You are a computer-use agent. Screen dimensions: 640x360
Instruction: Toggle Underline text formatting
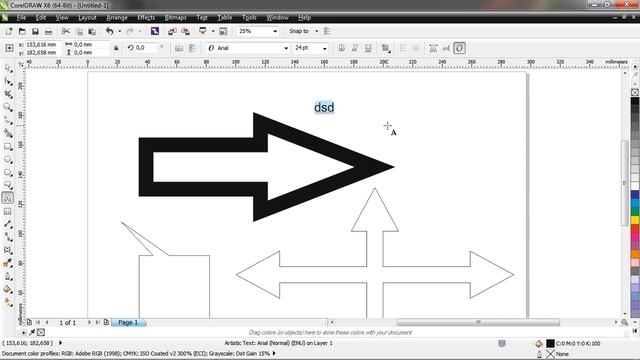pos(368,48)
